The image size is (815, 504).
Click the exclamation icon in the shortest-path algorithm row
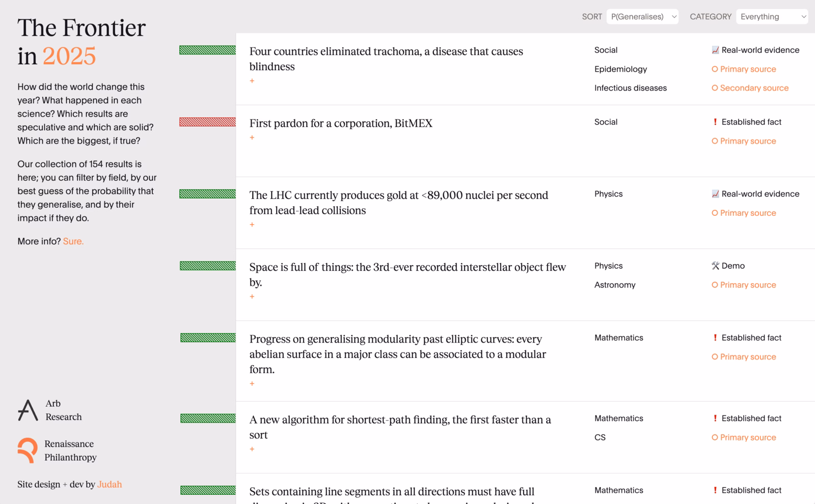point(715,418)
